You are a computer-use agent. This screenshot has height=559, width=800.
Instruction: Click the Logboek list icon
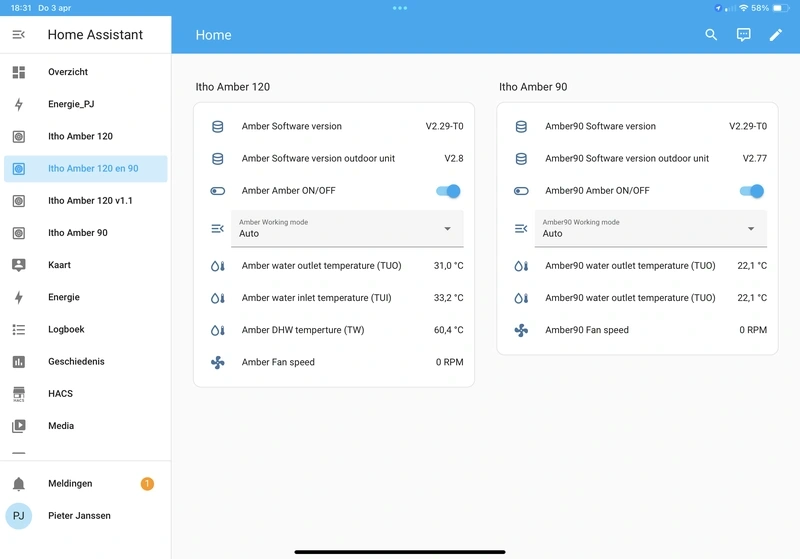pos(19,329)
